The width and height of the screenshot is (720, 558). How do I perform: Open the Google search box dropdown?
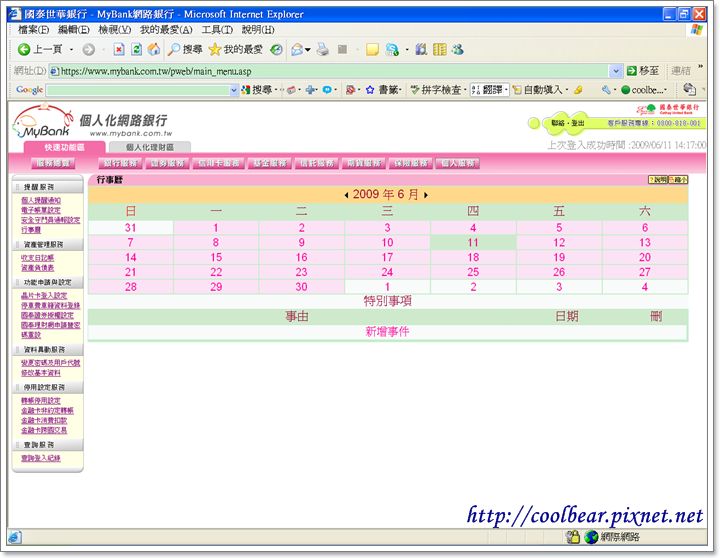(x=234, y=90)
